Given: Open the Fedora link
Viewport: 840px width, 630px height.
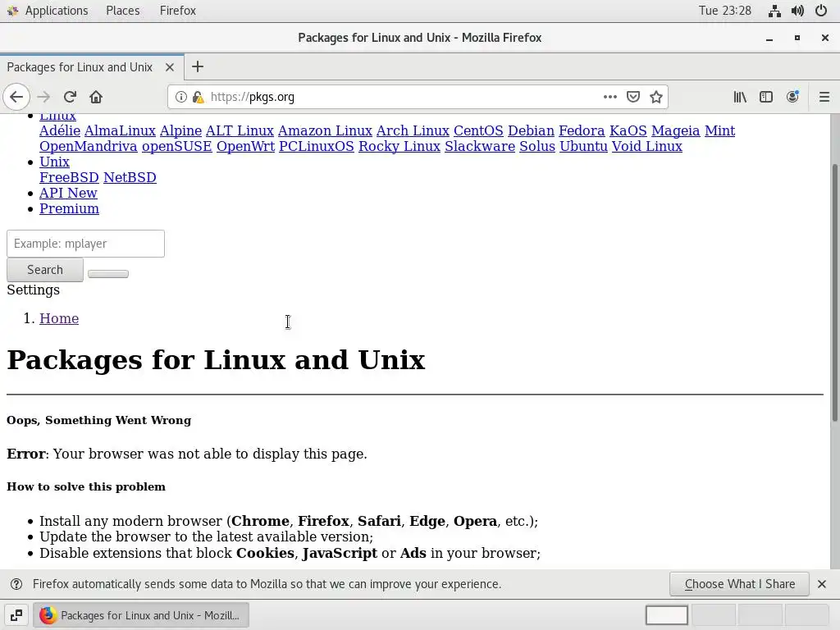Looking at the screenshot, I should point(582,130).
